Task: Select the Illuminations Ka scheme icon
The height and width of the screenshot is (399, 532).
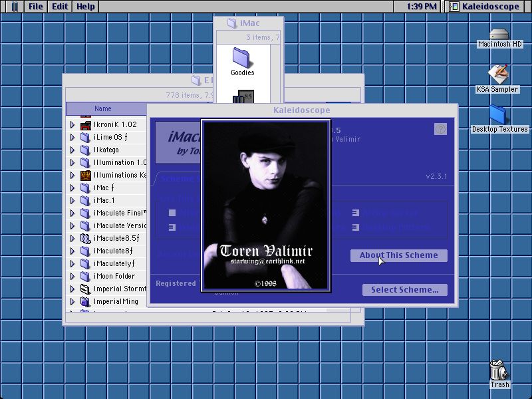Action: click(x=86, y=176)
